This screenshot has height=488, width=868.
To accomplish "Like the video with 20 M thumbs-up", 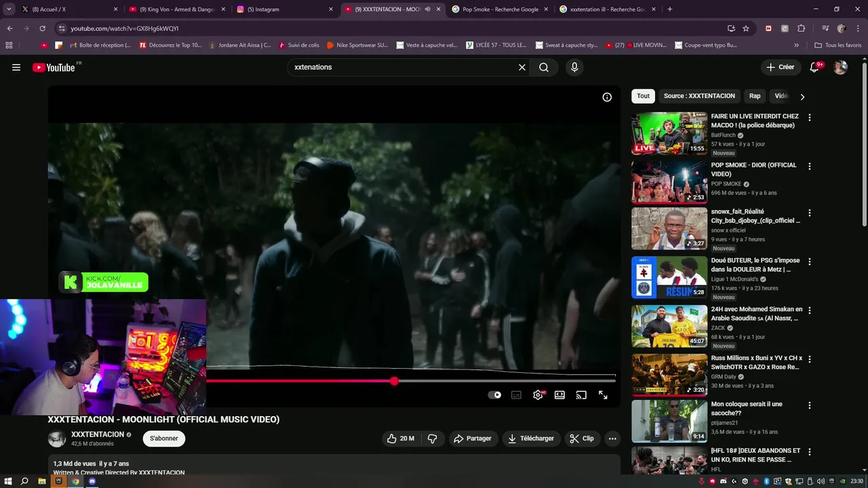I will (x=400, y=439).
